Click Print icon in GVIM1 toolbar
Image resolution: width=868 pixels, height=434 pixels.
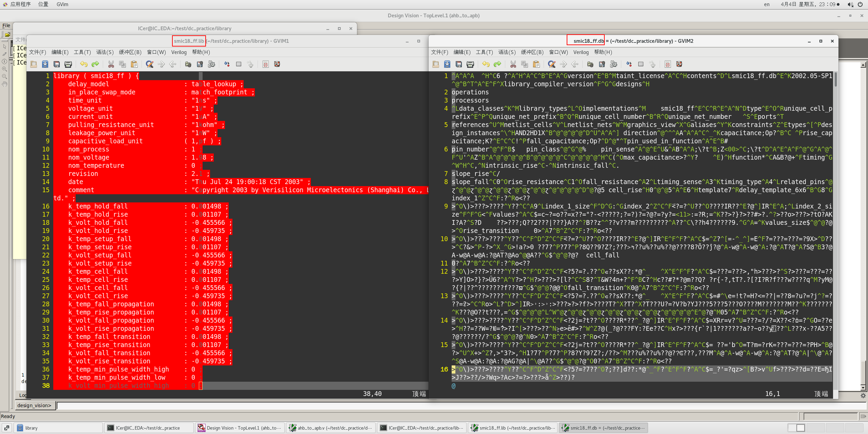click(x=68, y=64)
